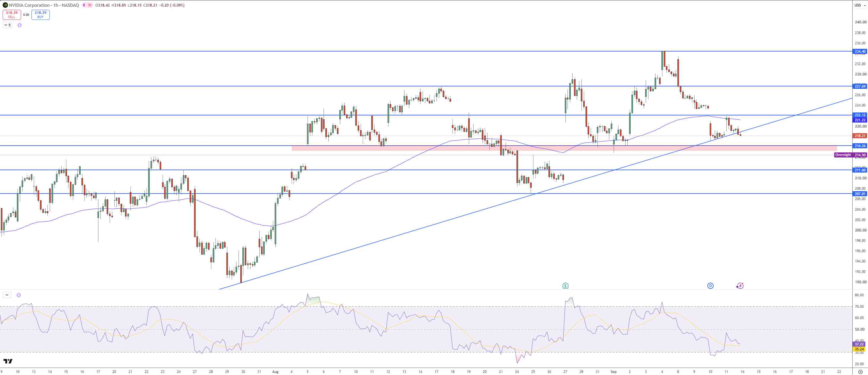Click the purple indicator icon in RSI pane
868x375 pixels.
pos(19,295)
